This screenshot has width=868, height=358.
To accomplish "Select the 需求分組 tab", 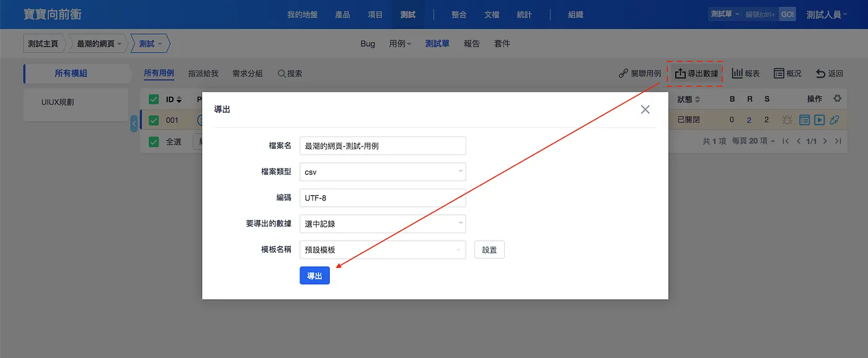I will (247, 73).
